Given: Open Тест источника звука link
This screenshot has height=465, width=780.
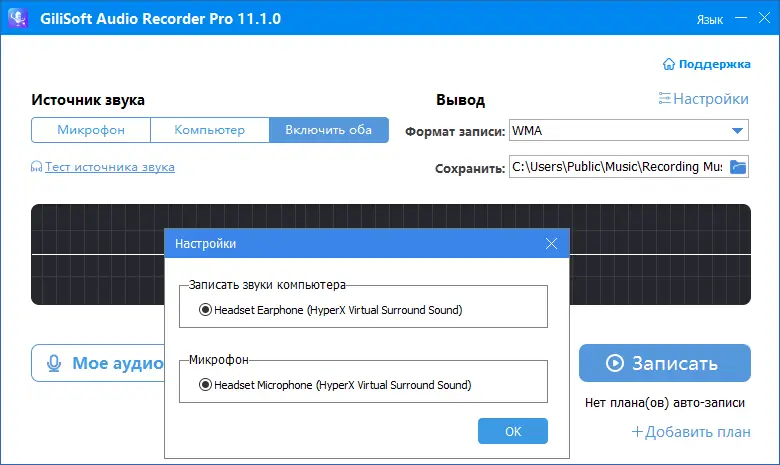Looking at the screenshot, I should click(x=103, y=167).
